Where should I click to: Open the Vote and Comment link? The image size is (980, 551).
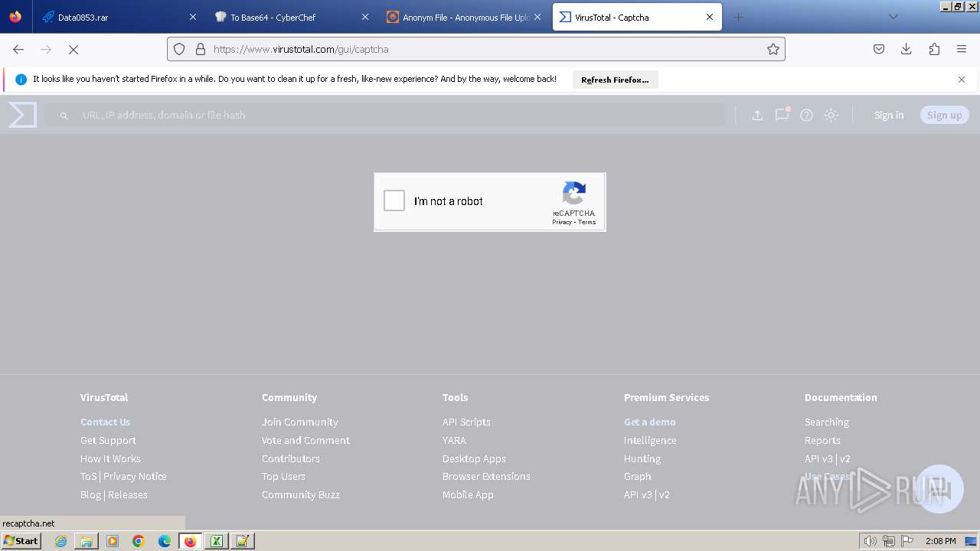point(305,440)
